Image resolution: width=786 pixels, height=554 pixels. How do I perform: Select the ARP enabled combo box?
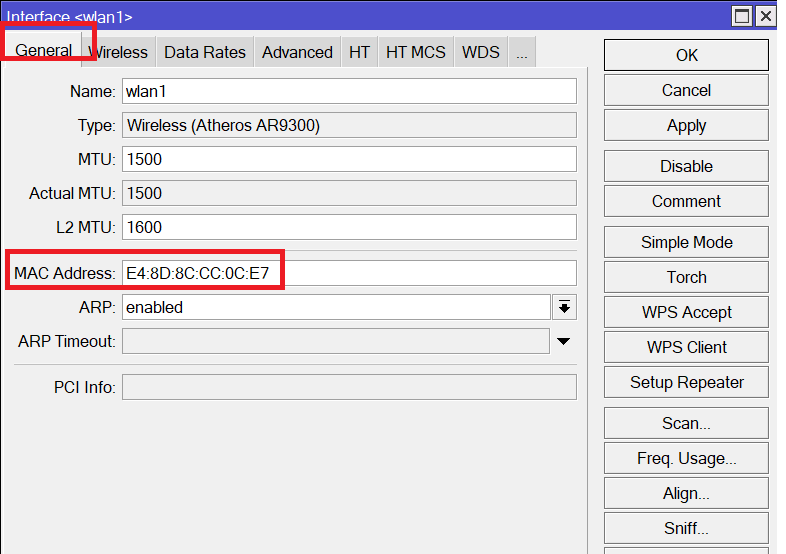(x=336, y=307)
